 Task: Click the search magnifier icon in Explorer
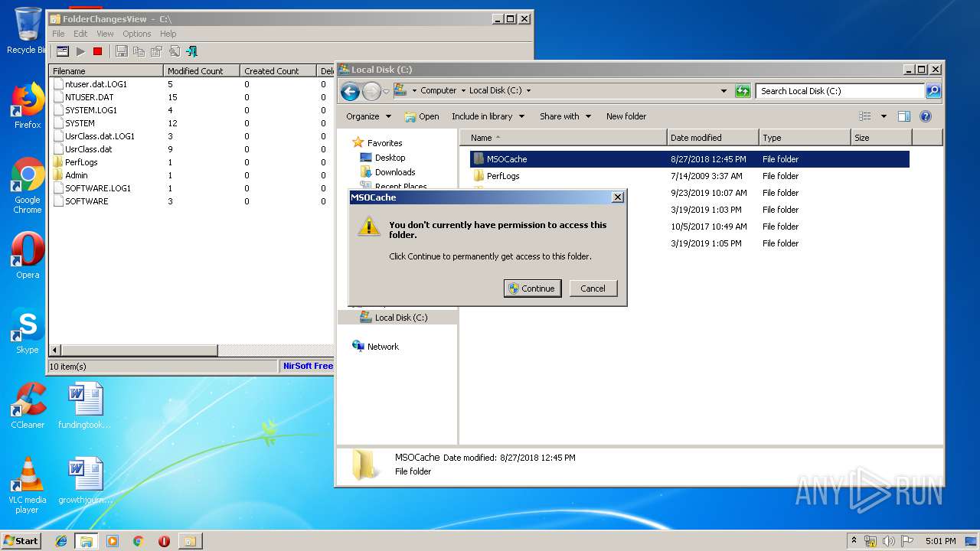pos(933,91)
